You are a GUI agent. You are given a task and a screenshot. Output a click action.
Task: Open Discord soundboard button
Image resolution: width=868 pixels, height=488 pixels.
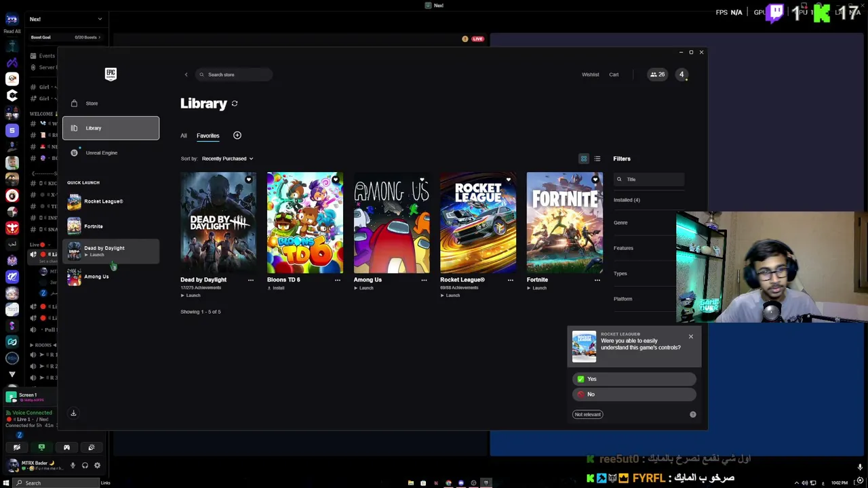coord(92,447)
